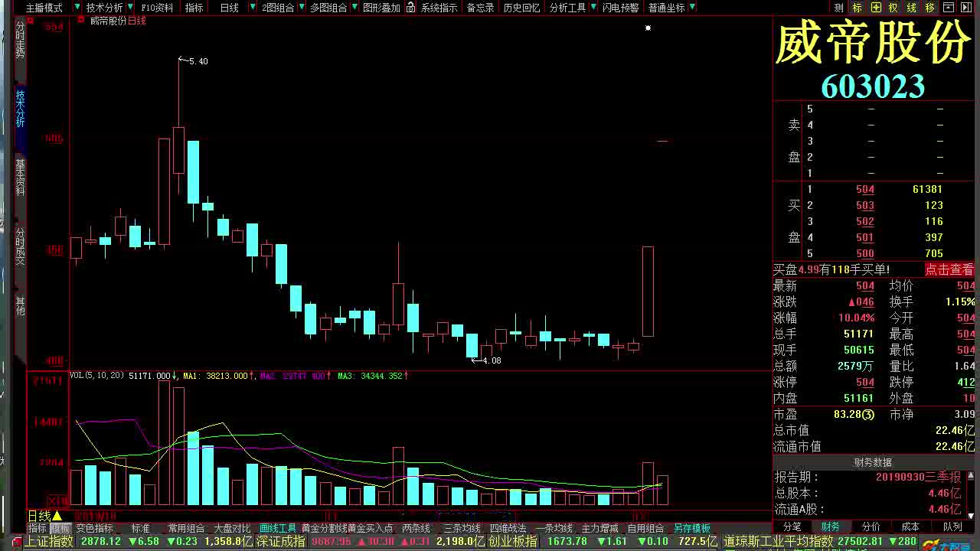Click the 移 icon in the top-right toolbar

(929, 7)
